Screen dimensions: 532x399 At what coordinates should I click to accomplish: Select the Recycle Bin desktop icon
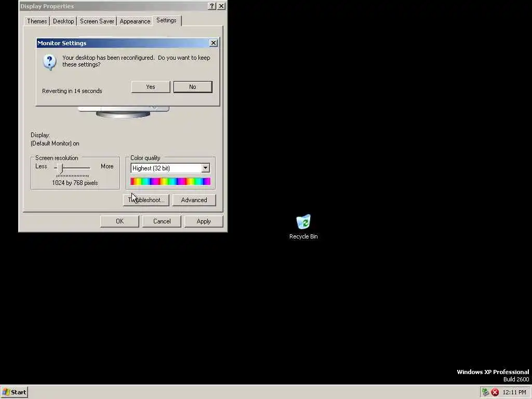tap(303, 227)
